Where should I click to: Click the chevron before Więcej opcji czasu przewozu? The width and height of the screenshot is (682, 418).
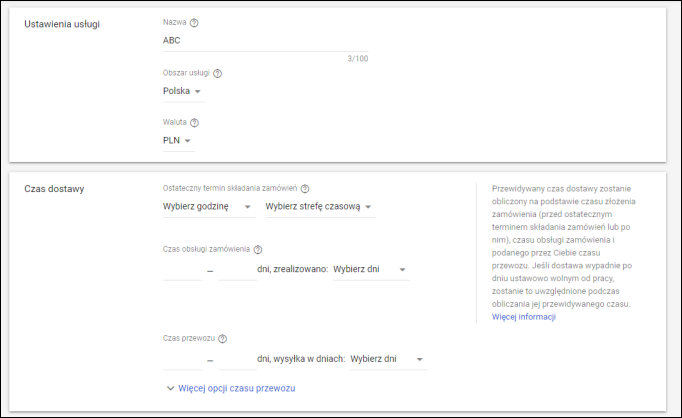pos(169,388)
